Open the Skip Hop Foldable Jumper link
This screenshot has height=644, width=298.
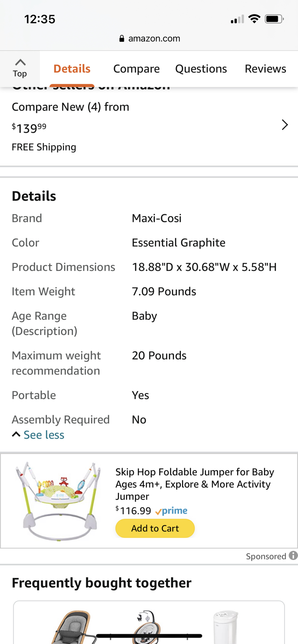195,484
